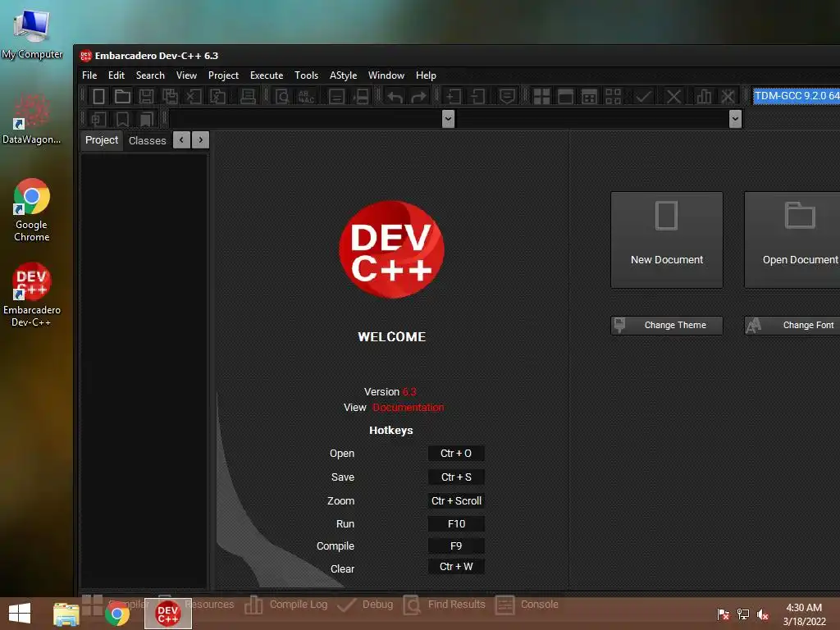The width and height of the screenshot is (840, 630).
Task: Switch to the Find Results bottom tab
Action: (x=444, y=605)
